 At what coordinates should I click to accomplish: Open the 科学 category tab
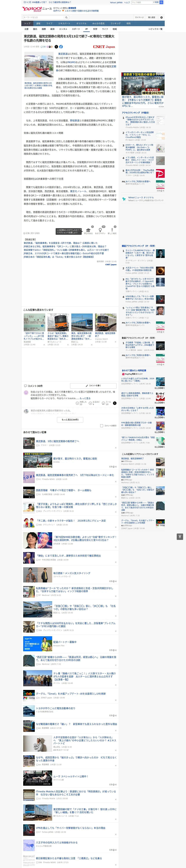95,29
